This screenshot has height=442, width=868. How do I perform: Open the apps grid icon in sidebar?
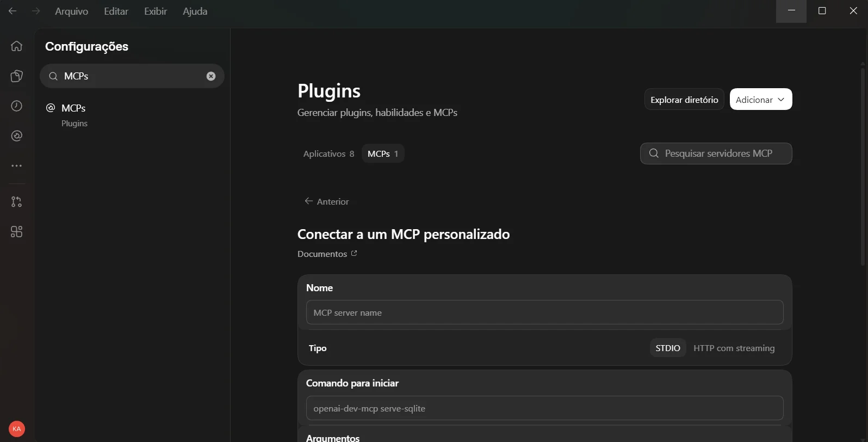point(17,232)
